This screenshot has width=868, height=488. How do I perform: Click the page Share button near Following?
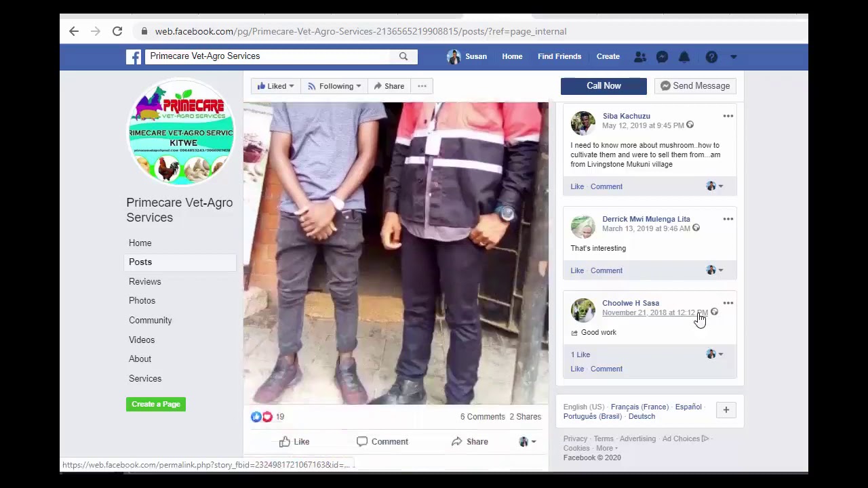(x=389, y=86)
